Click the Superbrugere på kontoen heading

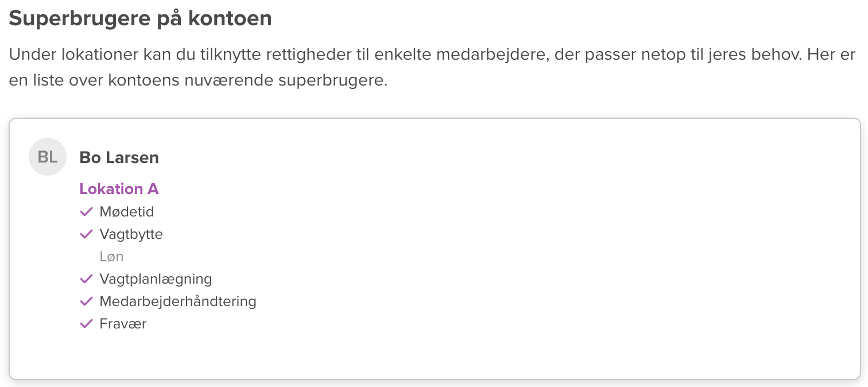pos(140,18)
